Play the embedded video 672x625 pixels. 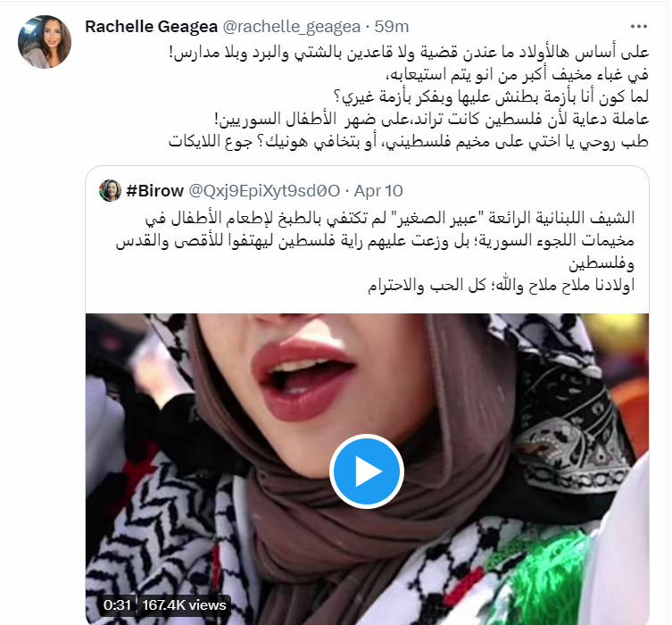tap(367, 471)
